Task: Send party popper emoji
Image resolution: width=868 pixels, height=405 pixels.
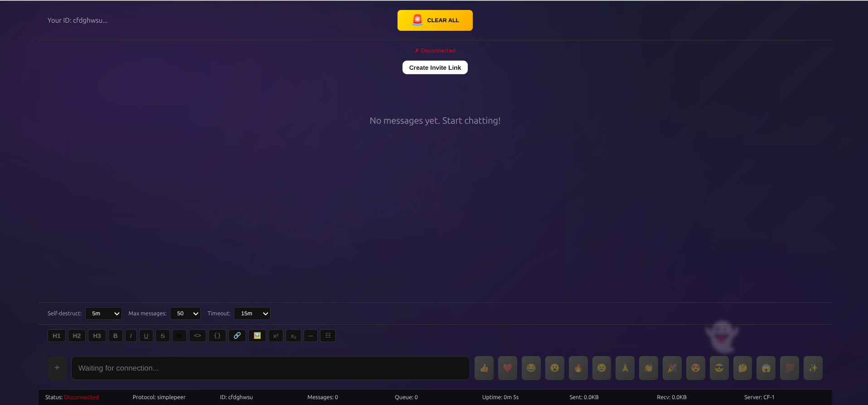Action: click(x=672, y=368)
